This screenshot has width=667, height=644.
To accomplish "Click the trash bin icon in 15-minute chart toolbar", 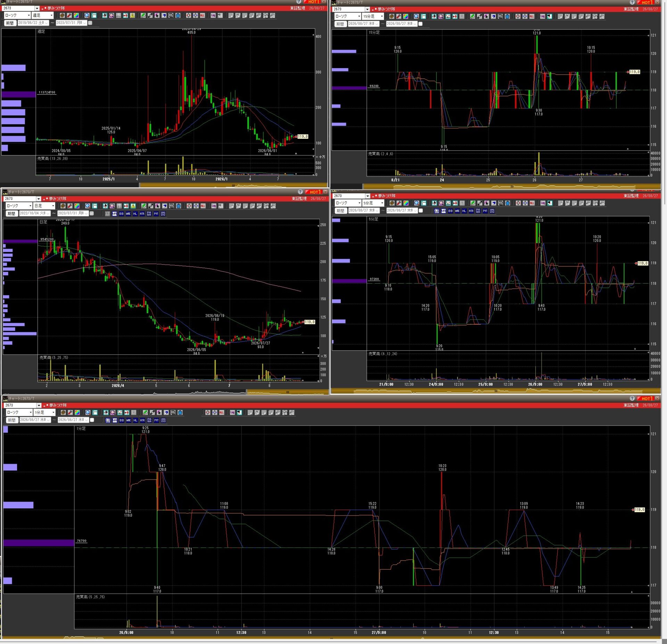I will [x=507, y=16].
